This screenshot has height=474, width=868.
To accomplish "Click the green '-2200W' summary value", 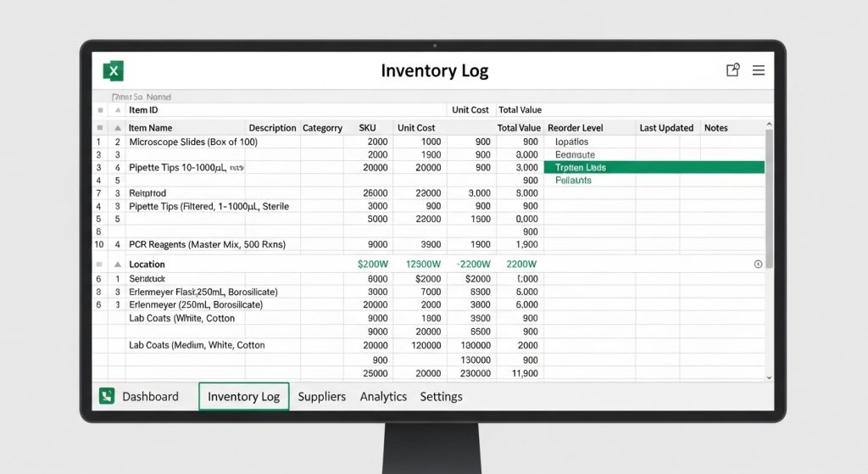I will click(x=474, y=264).
